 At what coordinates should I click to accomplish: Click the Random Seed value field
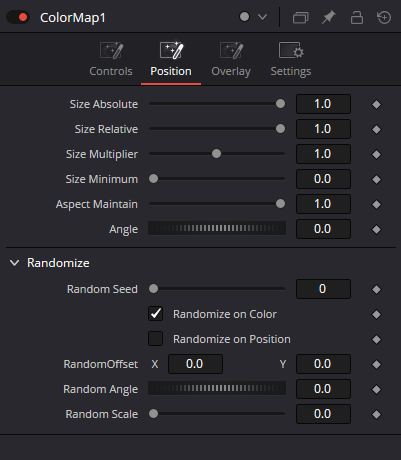click(323, 289)
